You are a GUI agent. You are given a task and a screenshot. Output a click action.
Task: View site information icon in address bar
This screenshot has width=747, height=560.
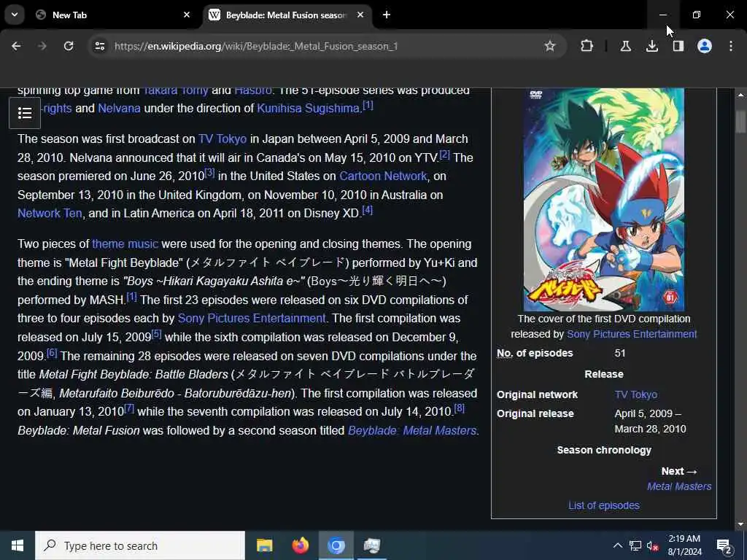(99, 46)
